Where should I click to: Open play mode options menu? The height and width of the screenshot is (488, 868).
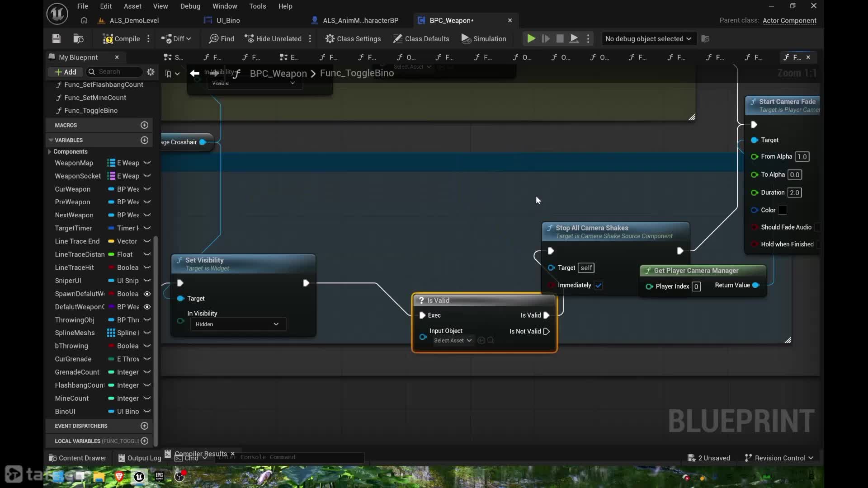(x=588, y=39)
